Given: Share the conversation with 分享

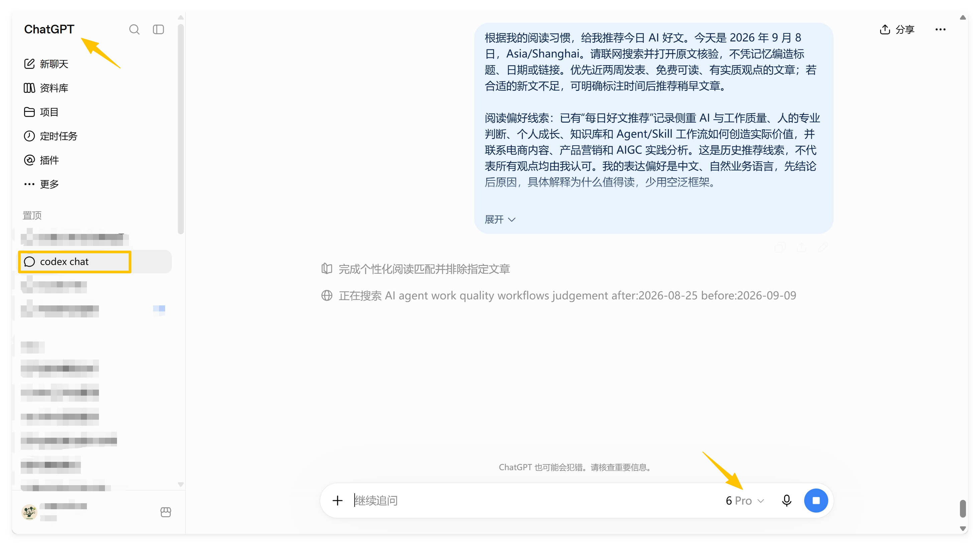Looking at the screenshot, I should pos(897,29).
